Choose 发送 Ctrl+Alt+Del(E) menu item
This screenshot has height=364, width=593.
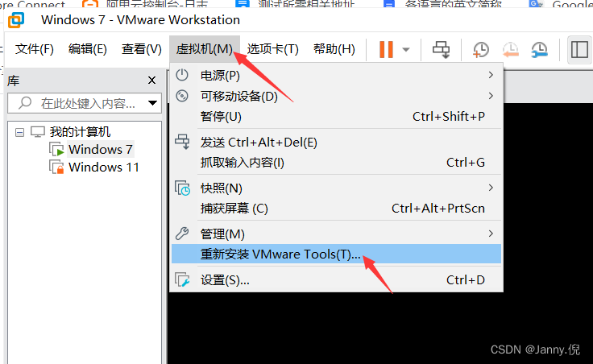(336, 143)
